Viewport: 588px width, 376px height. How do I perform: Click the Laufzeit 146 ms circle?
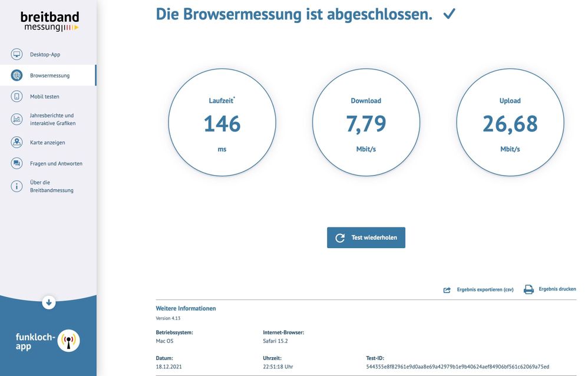point(222,122)
